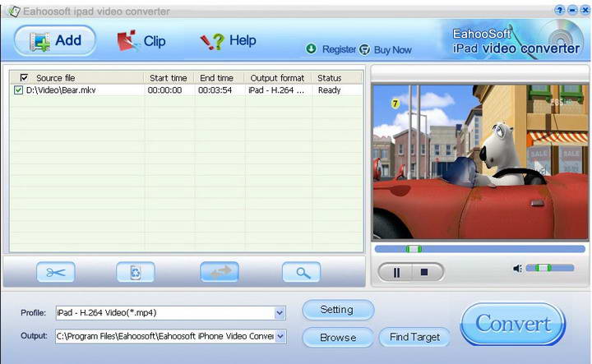This screenshot has height=364, width=592.
Task: Click the Add video button
Action: coord(55,40)
